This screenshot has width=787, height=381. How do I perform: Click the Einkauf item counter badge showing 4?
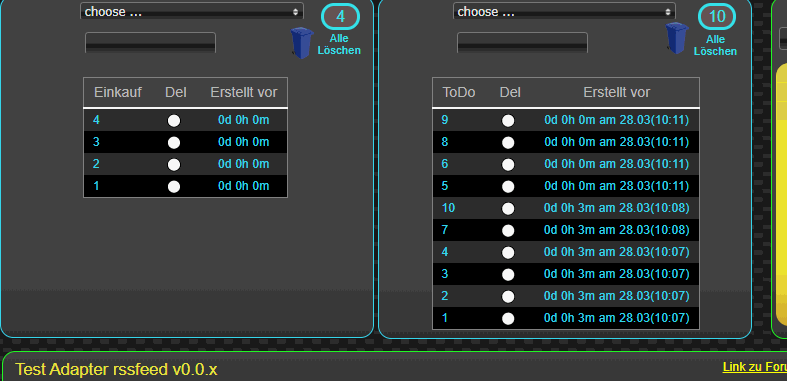click(x=340, y=17)
